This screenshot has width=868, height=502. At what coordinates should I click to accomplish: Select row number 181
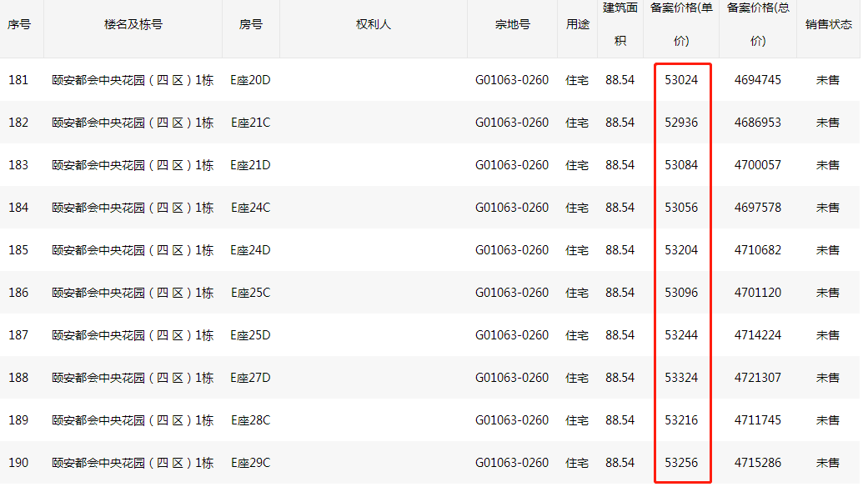click(18, 80)
